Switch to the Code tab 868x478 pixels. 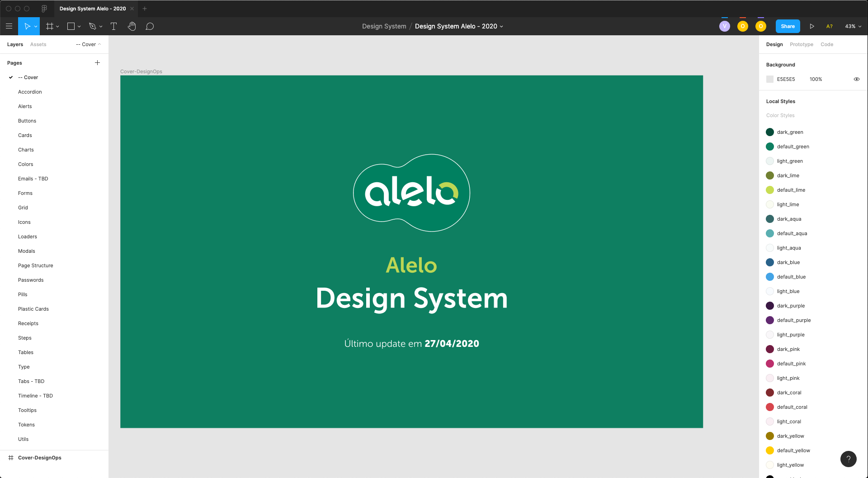tap(827, 44)
